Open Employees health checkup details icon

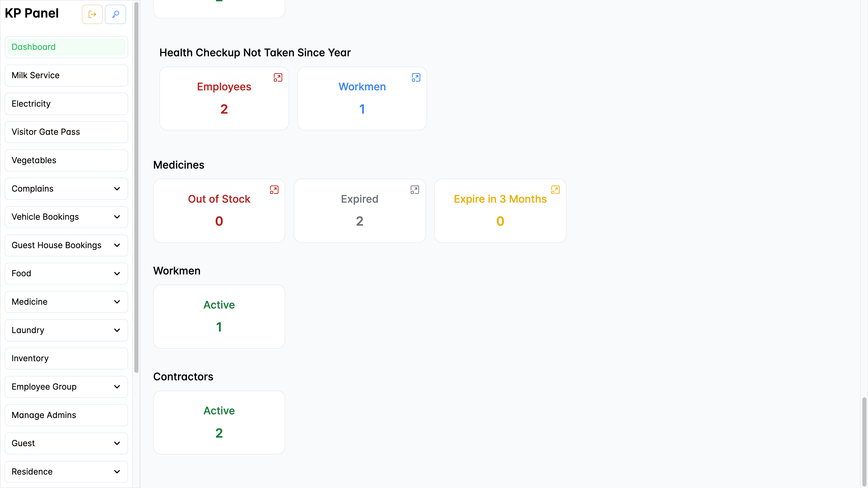278,77
